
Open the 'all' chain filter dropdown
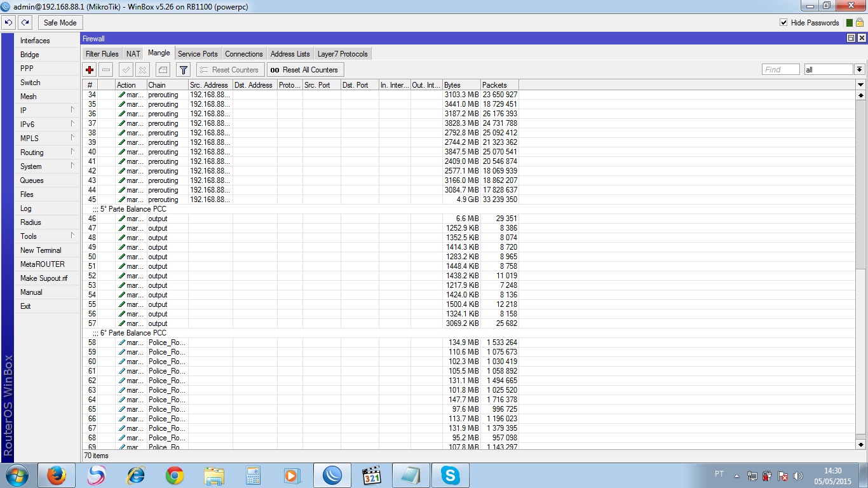pyautogui.click(x=860, y=70)
